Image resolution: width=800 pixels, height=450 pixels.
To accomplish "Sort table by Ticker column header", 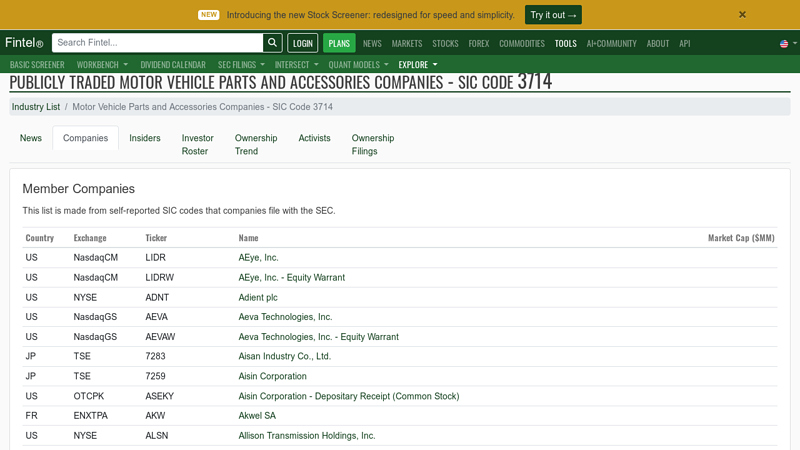I will (x=156, y=238).
